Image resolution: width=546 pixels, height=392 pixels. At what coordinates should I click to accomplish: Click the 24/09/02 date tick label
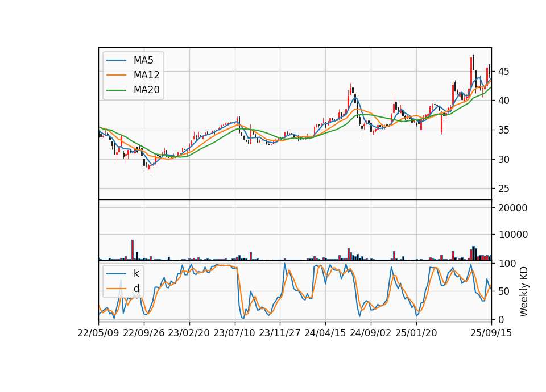point(370,333)
